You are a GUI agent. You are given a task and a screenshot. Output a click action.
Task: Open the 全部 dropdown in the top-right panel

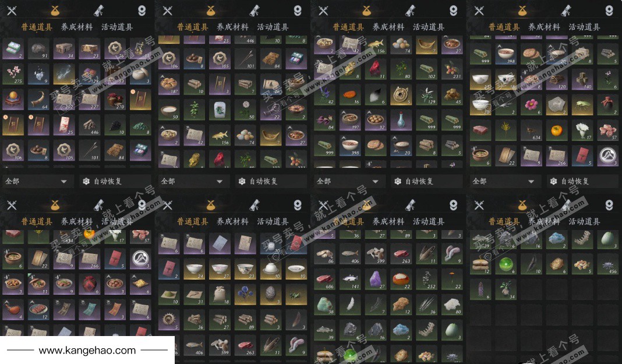click(506, 181)
